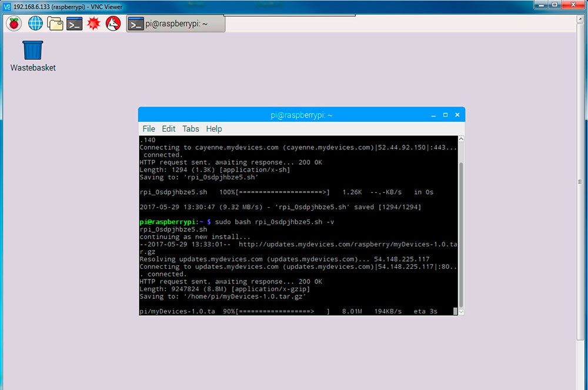The height and width of the screenshot is (390, 588).
Task: Open the Mathematica red starburst icon
Action: pyautogui.click(x=93, y=24)
